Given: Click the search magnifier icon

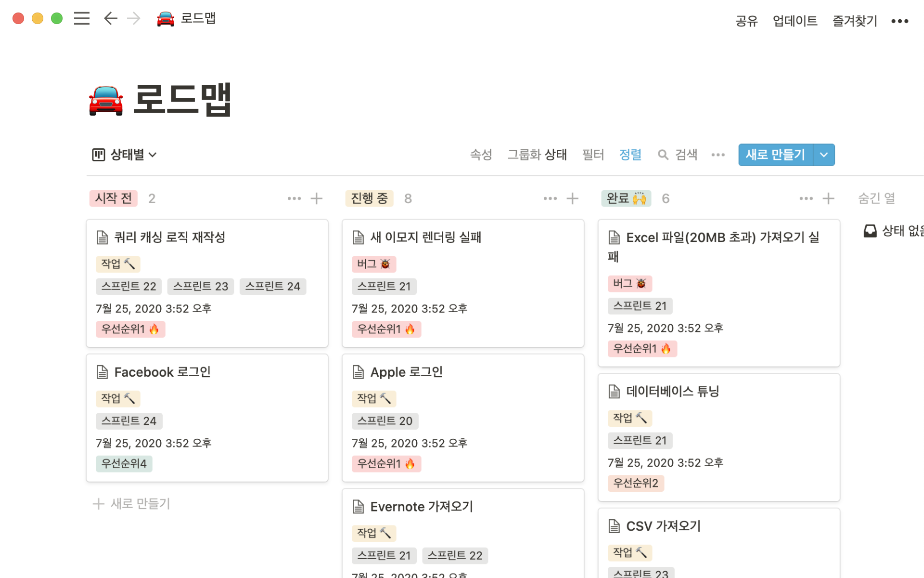Looking at the screenshot, I should pos(663,155).
